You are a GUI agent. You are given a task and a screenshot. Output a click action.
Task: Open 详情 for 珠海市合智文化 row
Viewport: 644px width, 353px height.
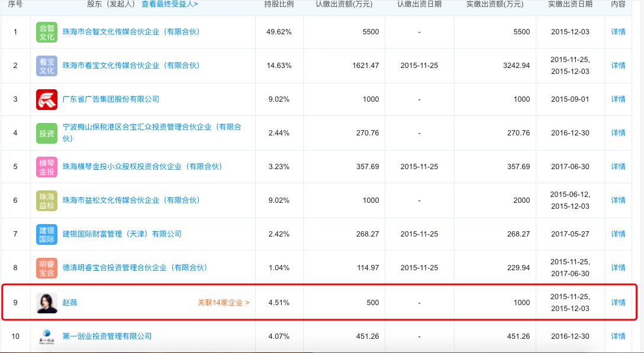[x=618, y=32]
